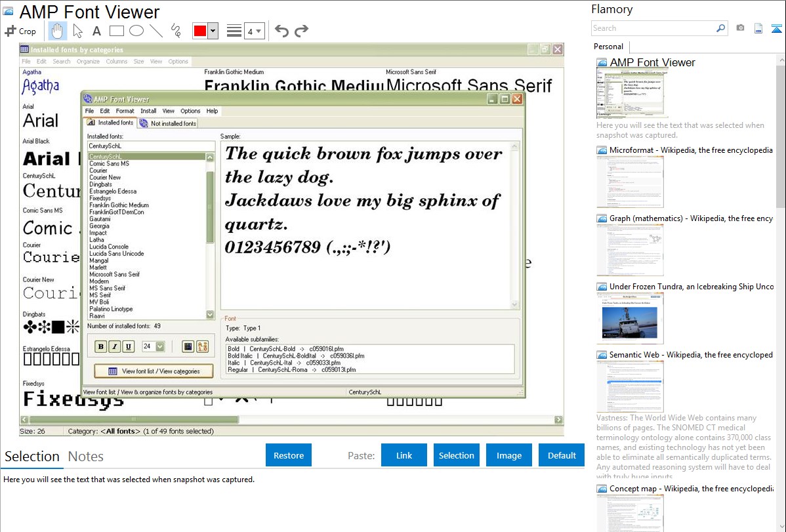
Task: Choose the arrow pointer tool
Action: pyautogui.click(x=77, y=31)
